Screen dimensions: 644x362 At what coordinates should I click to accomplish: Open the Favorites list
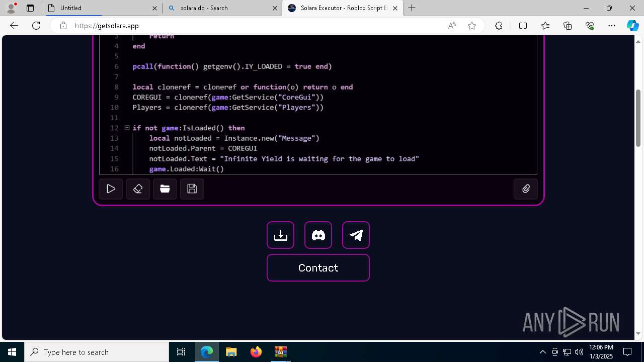(x=545, y=26)
